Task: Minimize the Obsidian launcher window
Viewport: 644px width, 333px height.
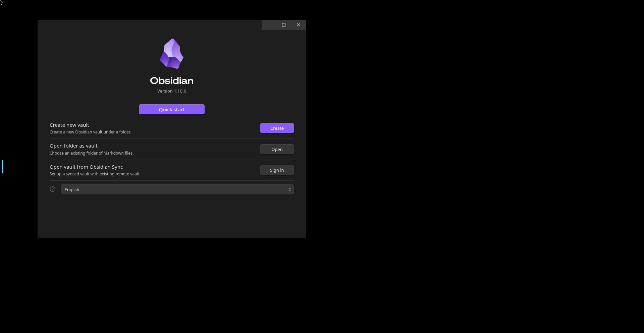Action: tap(269, 25)
